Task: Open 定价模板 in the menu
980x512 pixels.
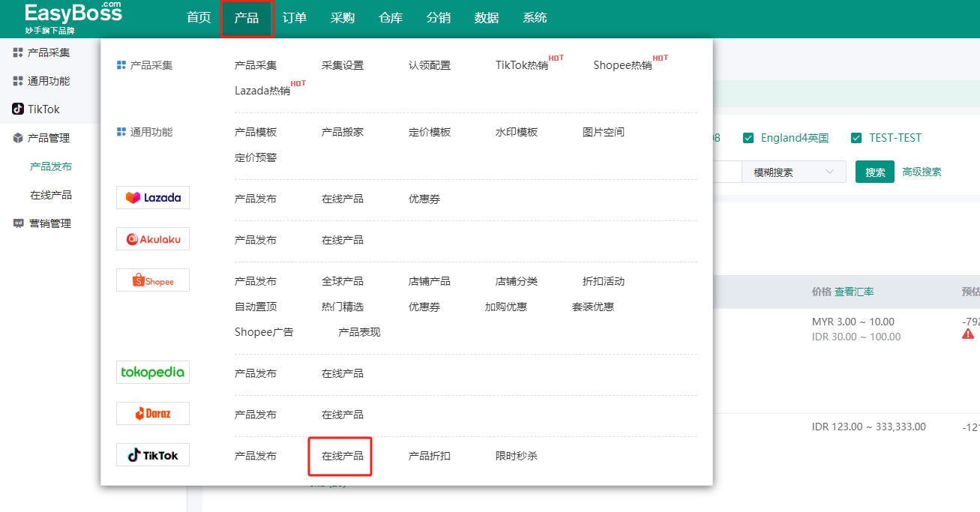Action: click(x=430, y=132)
